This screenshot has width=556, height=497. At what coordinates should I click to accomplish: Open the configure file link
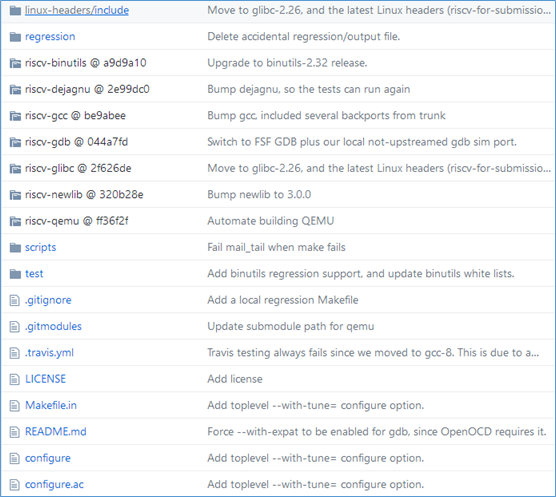tap(48, 458)
